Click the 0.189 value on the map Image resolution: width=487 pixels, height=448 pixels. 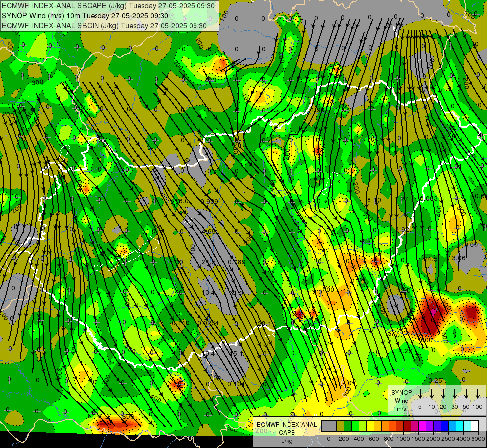point(237,262)
